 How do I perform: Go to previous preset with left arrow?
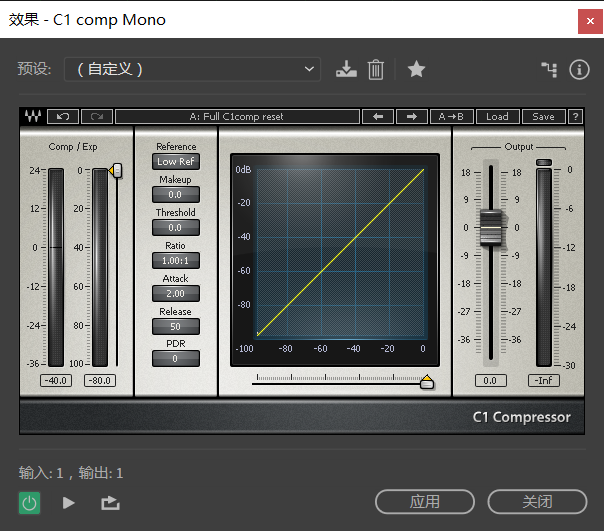pyautogui.click(x=378, y=116)
